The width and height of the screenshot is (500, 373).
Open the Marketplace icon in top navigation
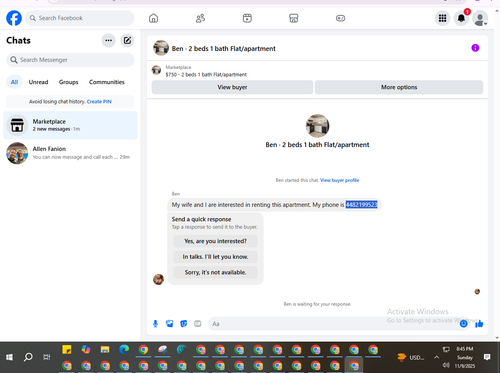294,18
